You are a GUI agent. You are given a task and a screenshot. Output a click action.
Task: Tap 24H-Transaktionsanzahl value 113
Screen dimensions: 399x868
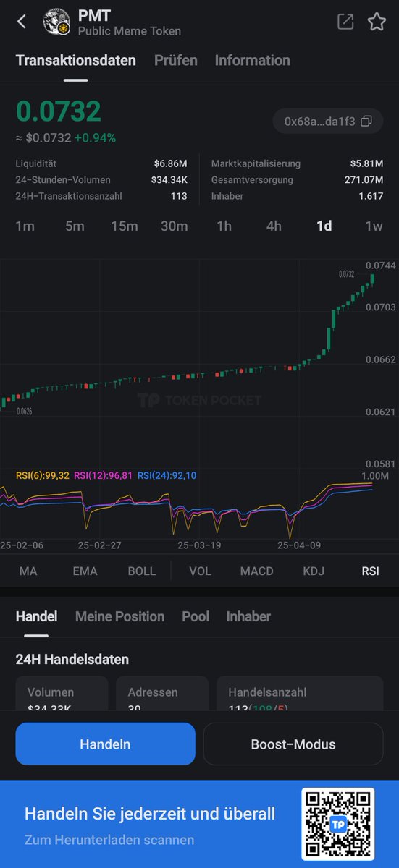click(178, 196)
